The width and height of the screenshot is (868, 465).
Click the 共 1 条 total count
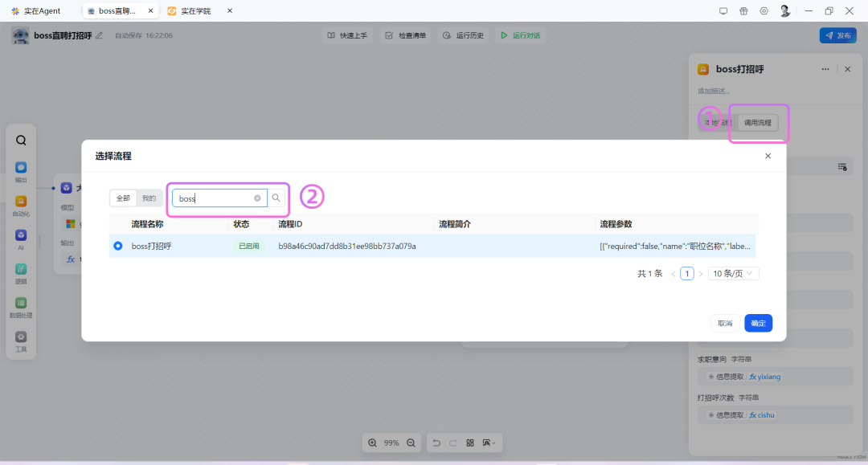pyautogui.click(x=650, y=274)
